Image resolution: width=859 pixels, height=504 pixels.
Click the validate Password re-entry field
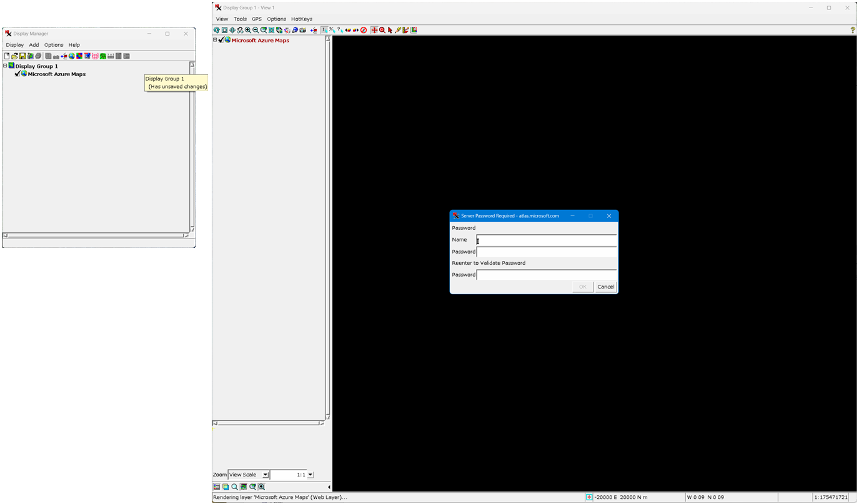point(546,275)
